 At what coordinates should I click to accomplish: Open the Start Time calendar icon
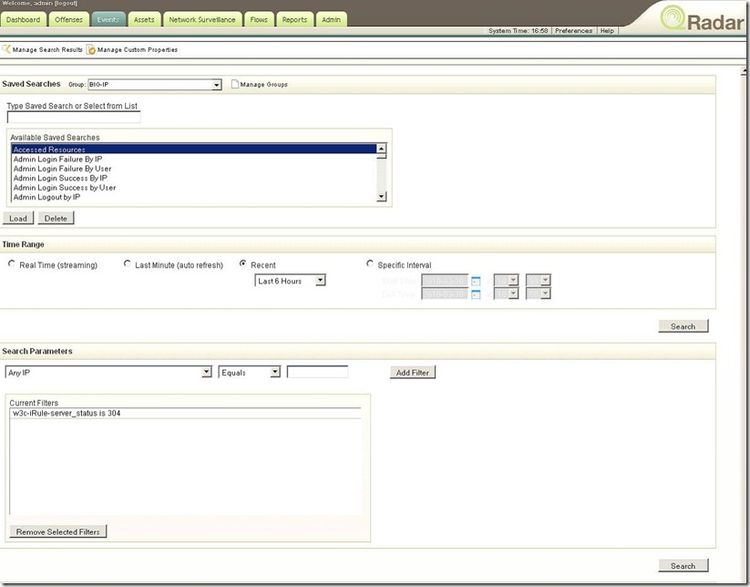pyautogui.click(x=475, y=281)
